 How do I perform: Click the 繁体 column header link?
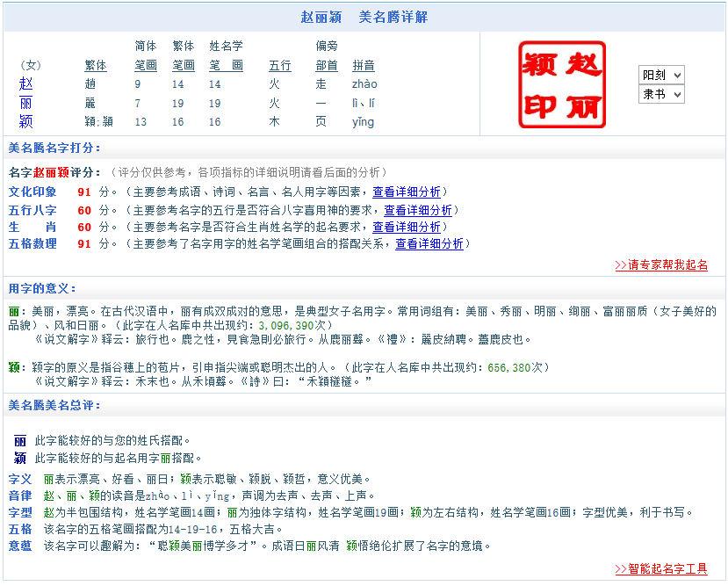(x=95, y=65)
